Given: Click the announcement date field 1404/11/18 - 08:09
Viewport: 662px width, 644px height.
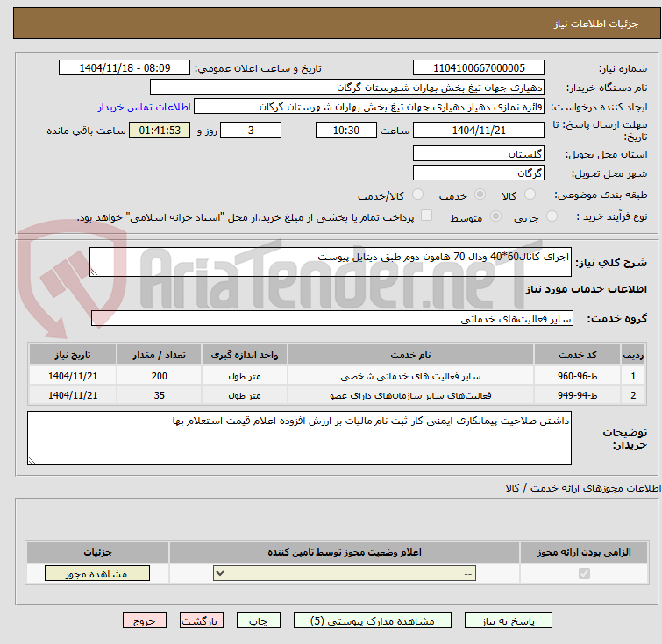Looking at the screenshot, I should point(125,68).
